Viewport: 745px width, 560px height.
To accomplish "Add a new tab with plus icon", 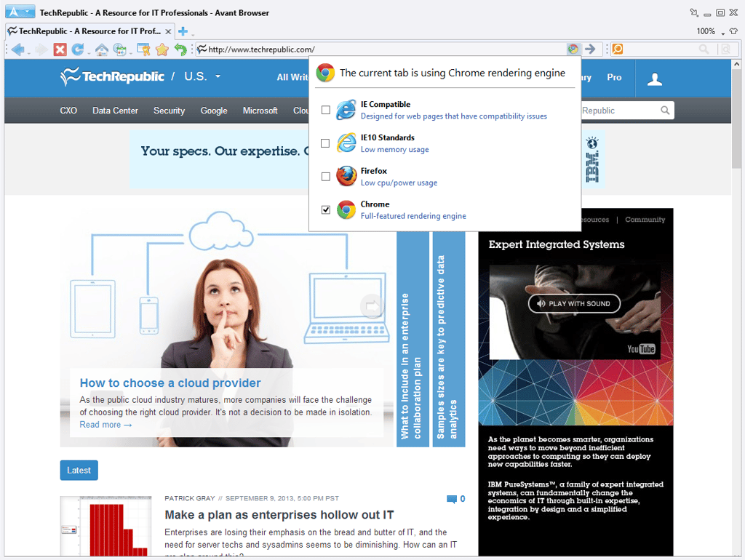I will tap(183, 31).
